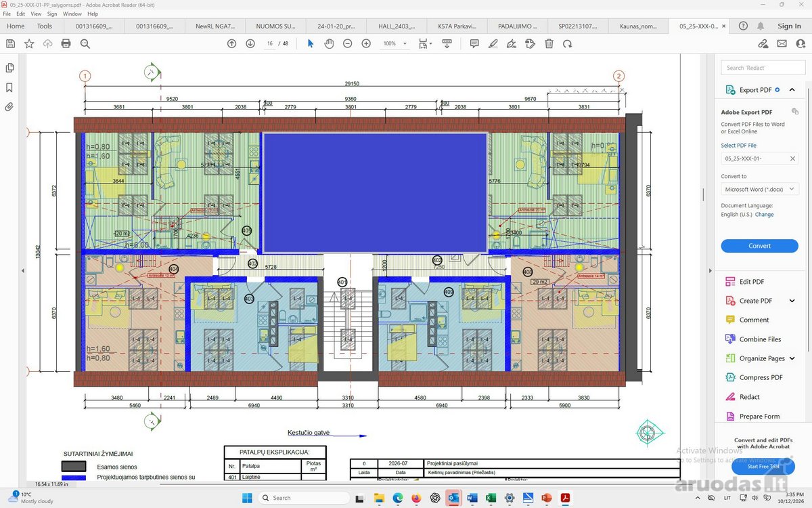This screenshot has width=812, height=508.
Task: Open the Prepare Form tool
Action: pyautogui.click(x=759, y=416)
